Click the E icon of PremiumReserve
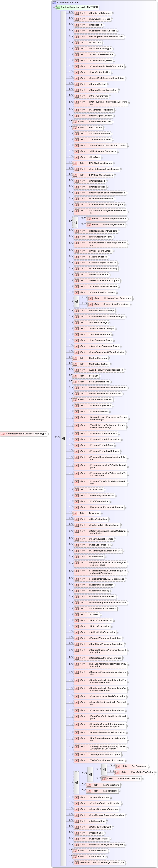The height and width of the screenshot is (868, 158). 77,412
